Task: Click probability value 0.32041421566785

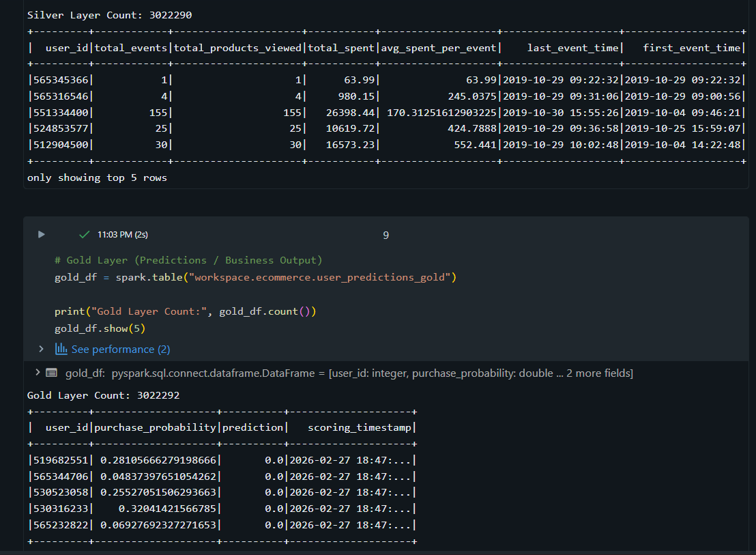Action: (x=167, y=509)
